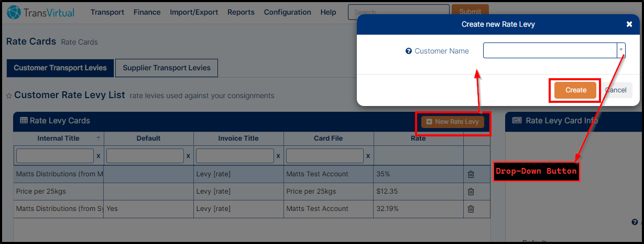Sort by the Internal Title column header
The image size is (644, 244).
click(x=59, y=139)
